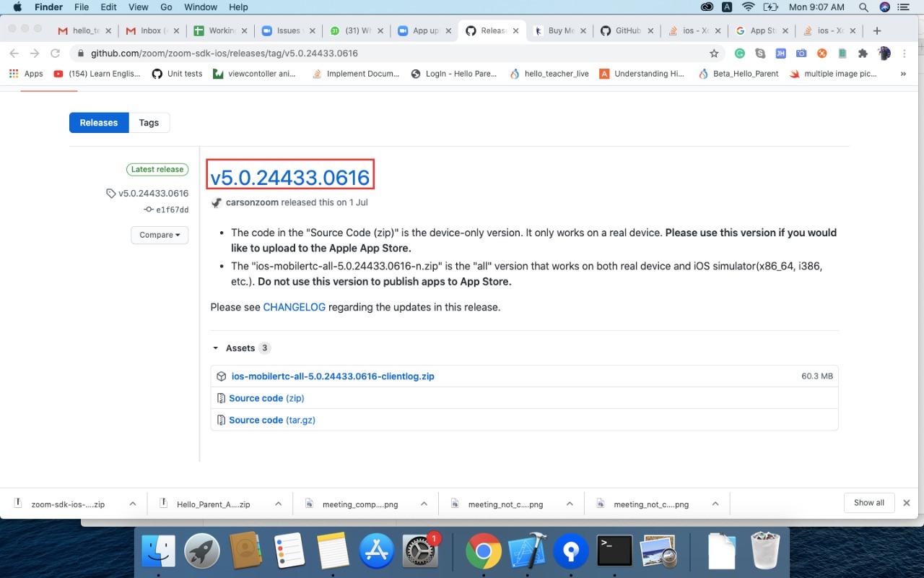
Task: Bookmark this page with the star icon
Action: click(714, 53)
